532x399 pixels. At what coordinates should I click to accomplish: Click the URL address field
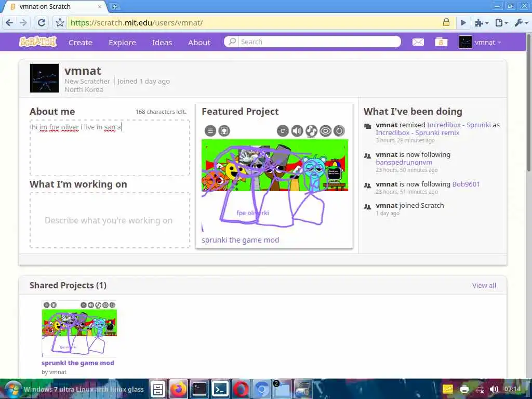coord(255,23)
